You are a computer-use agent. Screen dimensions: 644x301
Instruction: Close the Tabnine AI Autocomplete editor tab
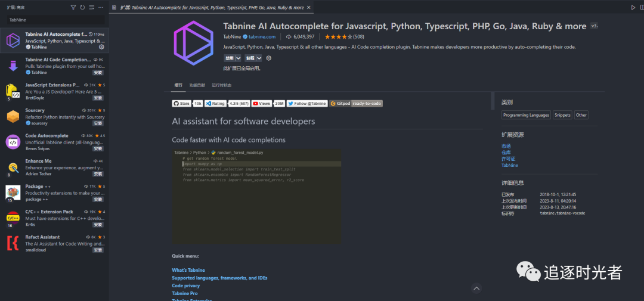point(309,7)
